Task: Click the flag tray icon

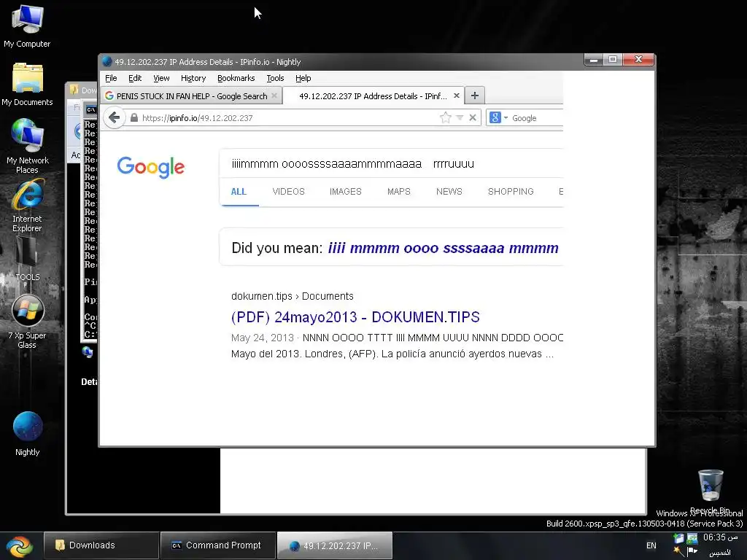Action: [x=692, y=551]
